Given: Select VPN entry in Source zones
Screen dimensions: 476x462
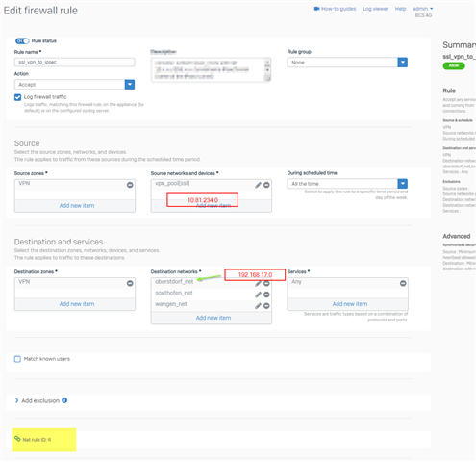Looking at the screenshot, I should coord(24,184).
